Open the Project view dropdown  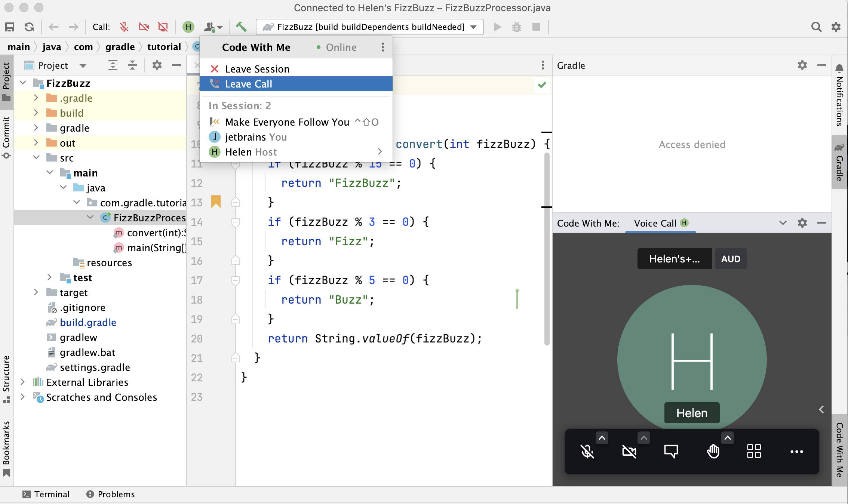(83, 66)
